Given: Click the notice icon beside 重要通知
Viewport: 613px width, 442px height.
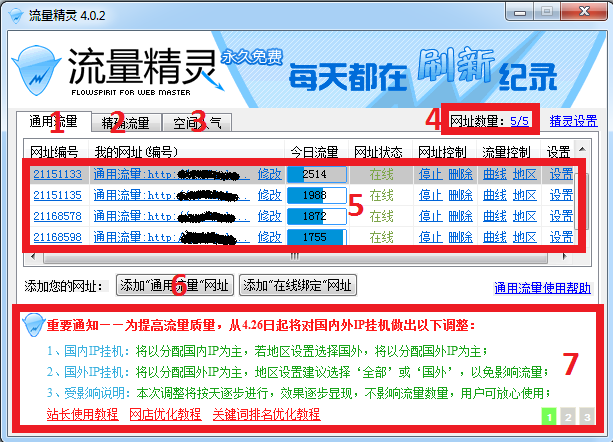Looking at the screenshot, I should [x=32, y=325].
